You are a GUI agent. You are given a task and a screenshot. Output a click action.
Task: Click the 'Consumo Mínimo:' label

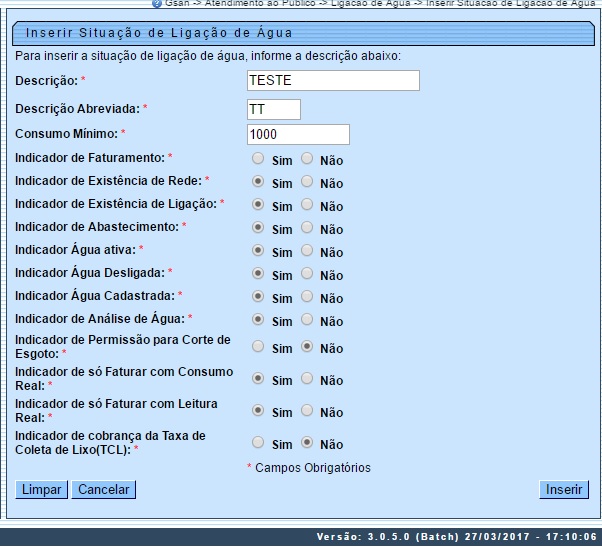click(x=66, y=134)
